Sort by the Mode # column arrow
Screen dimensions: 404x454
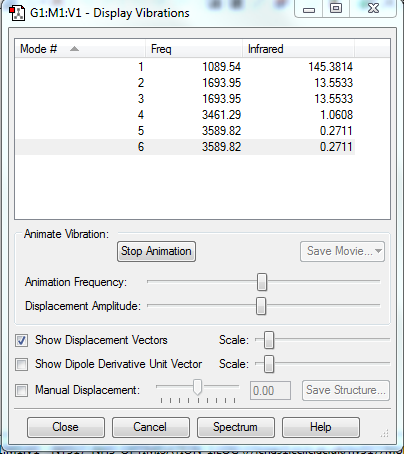(x=74, y=49)
